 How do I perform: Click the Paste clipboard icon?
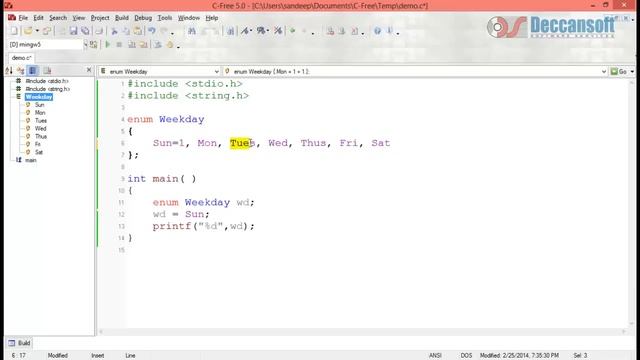point(138,31)
